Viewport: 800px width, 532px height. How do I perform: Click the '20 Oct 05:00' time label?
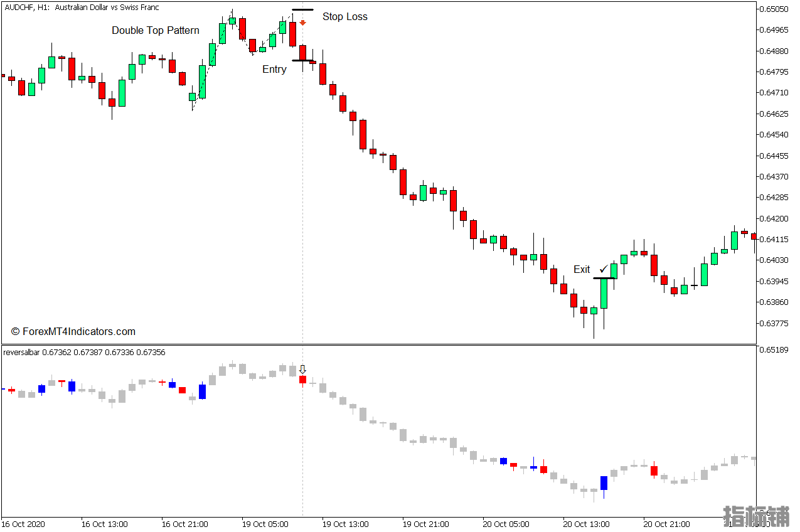(506, 524)
